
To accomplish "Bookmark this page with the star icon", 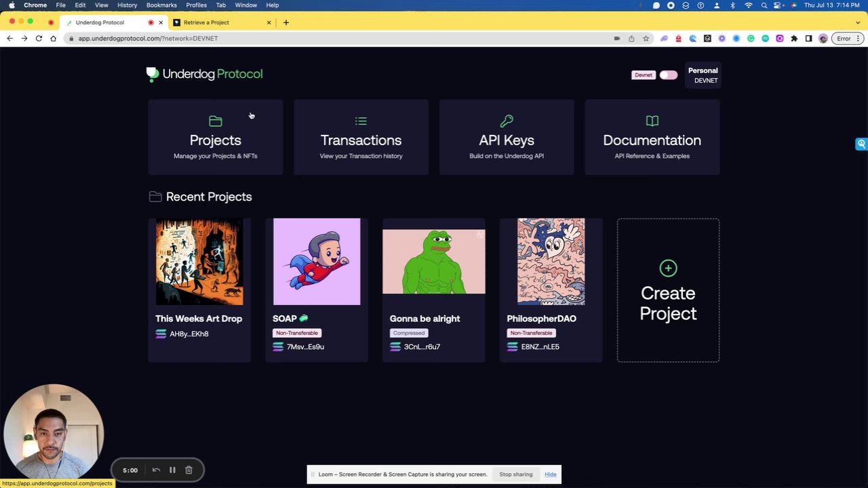I will (x=646, y=39).
